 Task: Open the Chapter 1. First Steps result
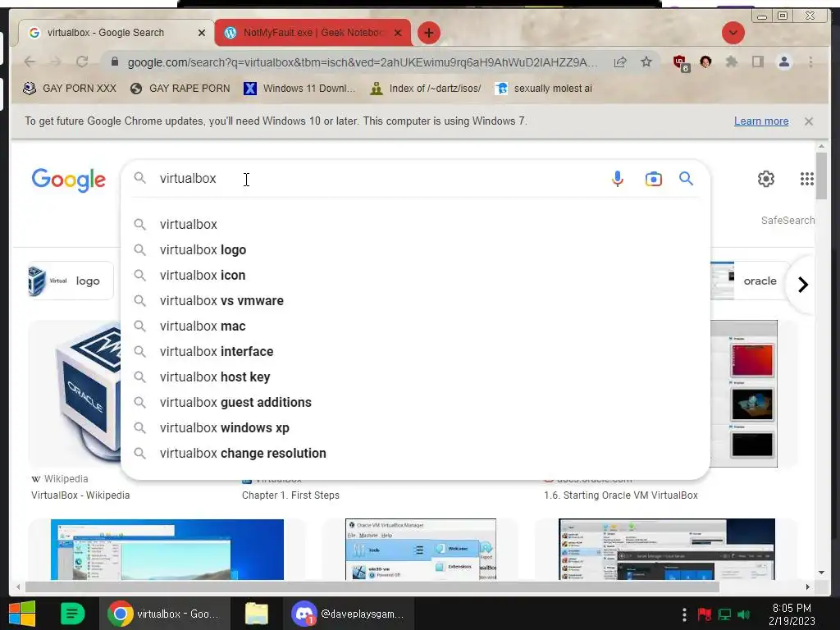click(290, 495)
